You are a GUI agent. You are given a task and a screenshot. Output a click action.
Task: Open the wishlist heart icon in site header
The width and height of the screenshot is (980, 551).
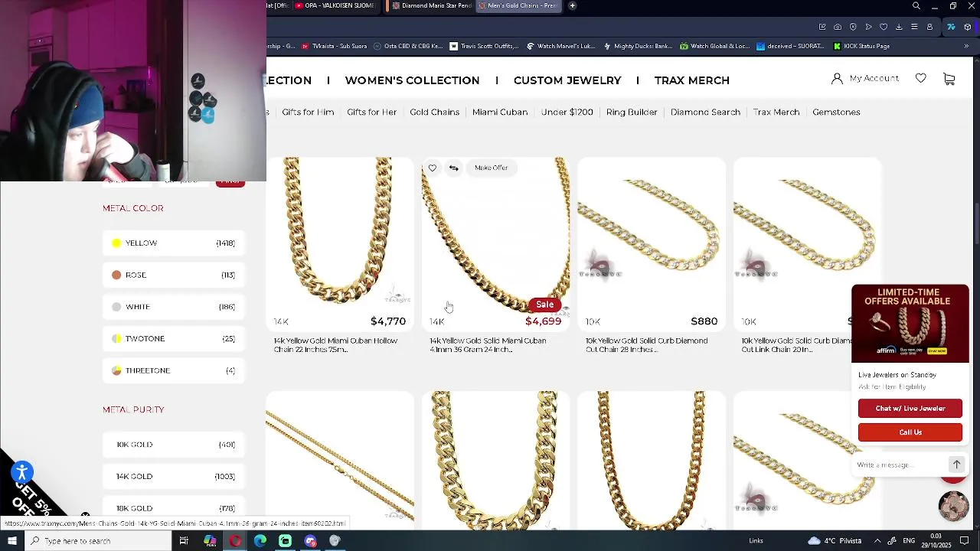coord(921,79)
